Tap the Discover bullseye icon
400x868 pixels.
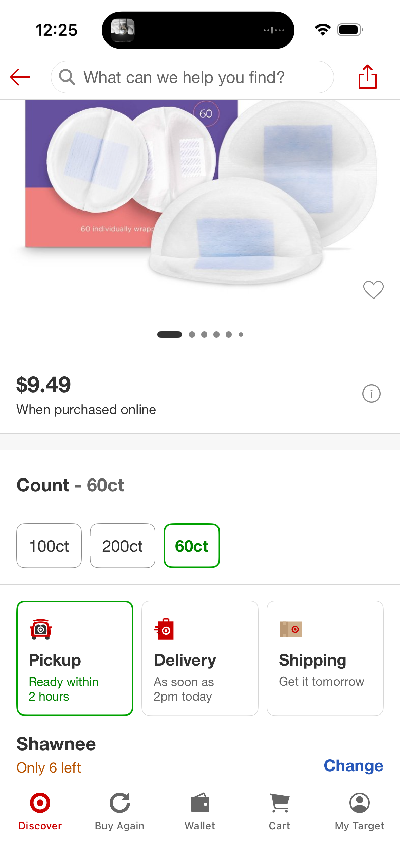40,803
